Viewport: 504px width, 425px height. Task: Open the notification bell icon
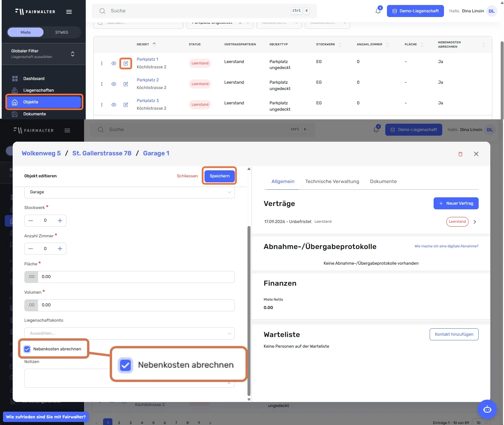click(378, 11)
